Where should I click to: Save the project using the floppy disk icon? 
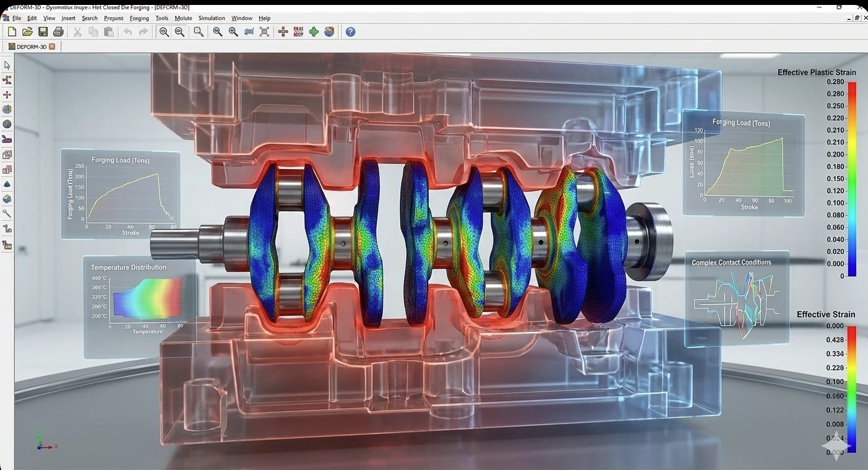pos(43,32)
